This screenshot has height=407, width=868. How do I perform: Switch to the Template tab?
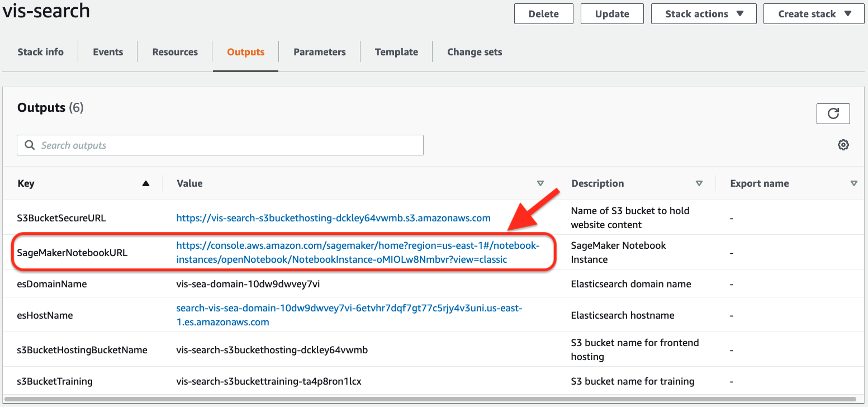396,52
